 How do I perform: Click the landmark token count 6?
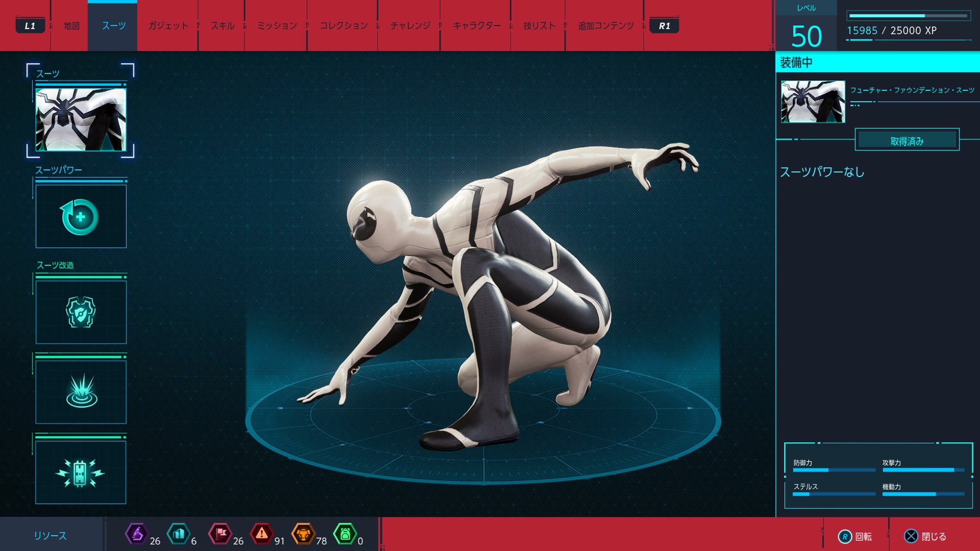point(194,541)
